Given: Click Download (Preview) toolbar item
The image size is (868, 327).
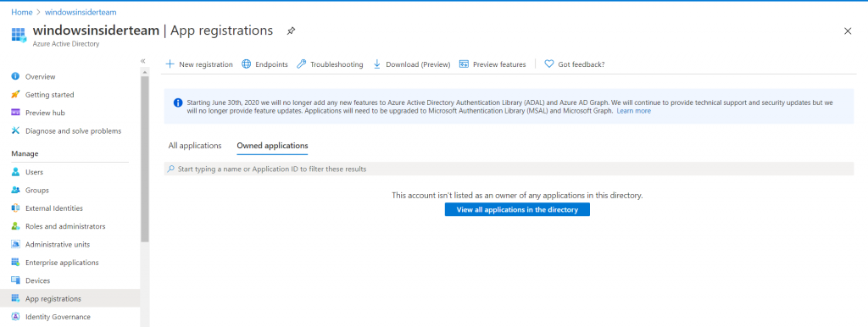Looking at the screenshot, I should (411, 64).
